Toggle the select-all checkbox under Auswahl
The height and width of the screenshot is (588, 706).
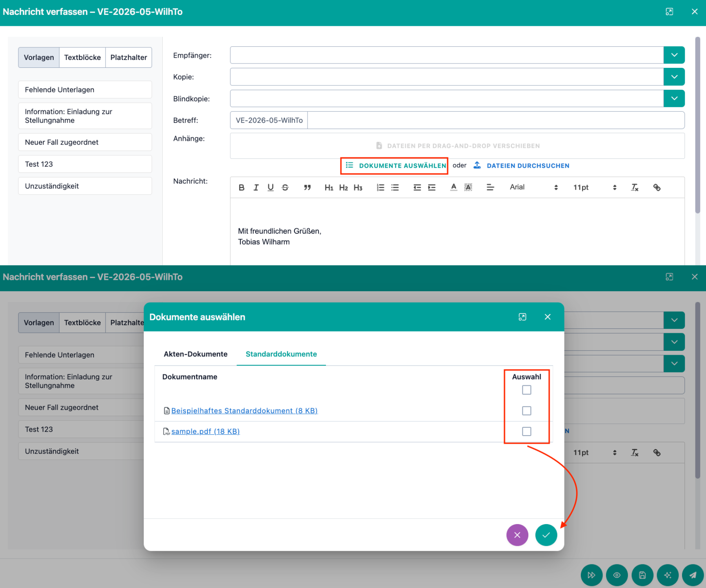click(527, 390)
